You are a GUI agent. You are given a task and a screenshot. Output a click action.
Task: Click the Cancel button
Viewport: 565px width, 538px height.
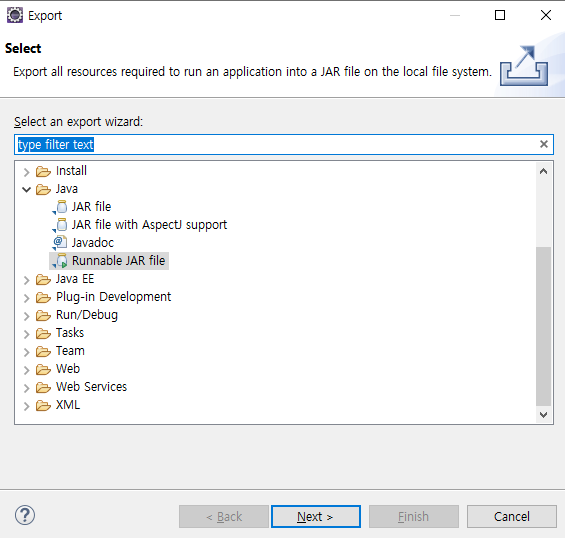tap(512, 516)
